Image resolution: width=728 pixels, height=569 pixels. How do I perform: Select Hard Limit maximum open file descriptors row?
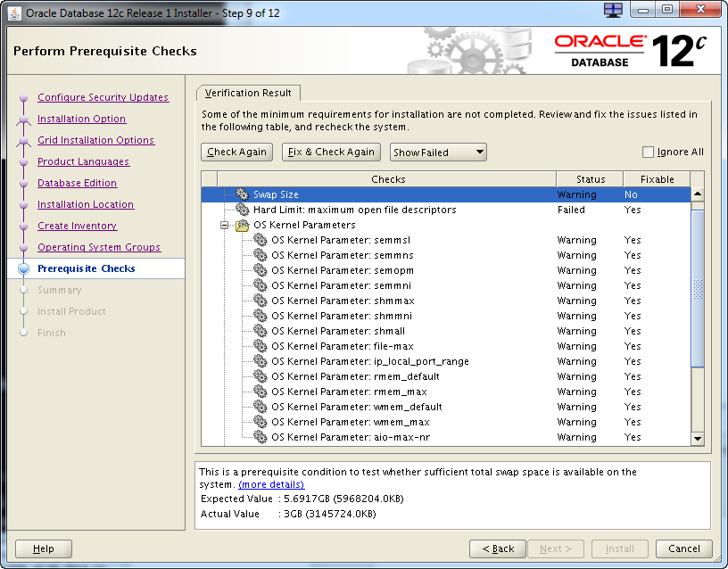[x=446, y=210]
